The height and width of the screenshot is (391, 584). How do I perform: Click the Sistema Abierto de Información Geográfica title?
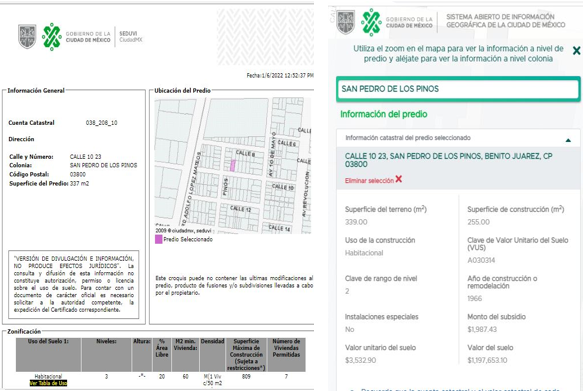505,21
